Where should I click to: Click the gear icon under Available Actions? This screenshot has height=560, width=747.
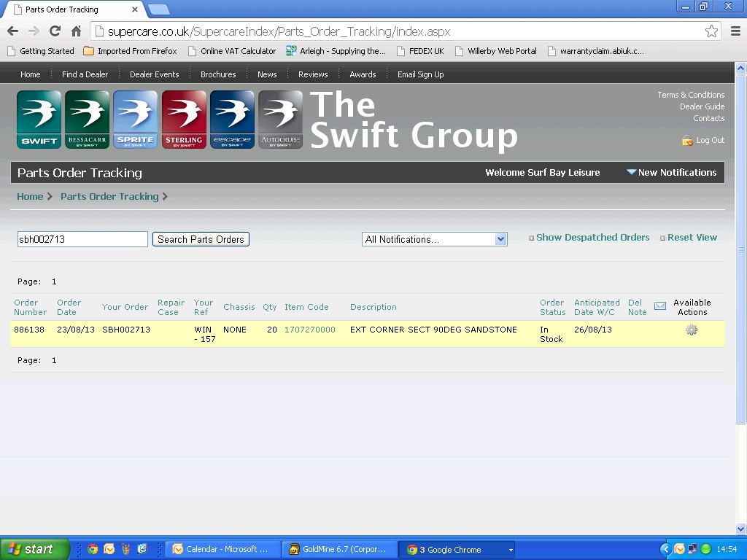click(x=692, y=330)
